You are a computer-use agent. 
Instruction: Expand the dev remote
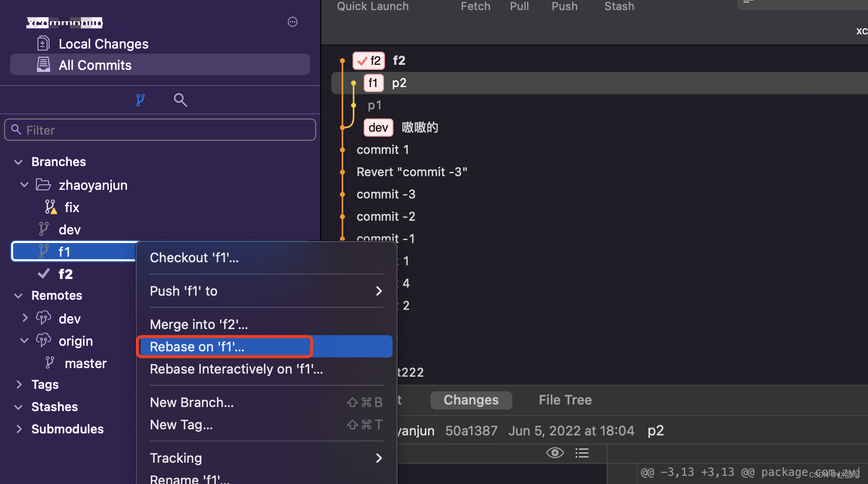coord(25,318)
